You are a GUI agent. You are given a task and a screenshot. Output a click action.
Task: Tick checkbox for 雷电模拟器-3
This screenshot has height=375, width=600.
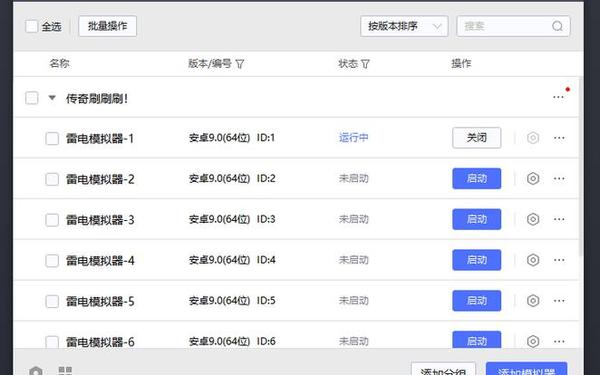coord(52,220)
